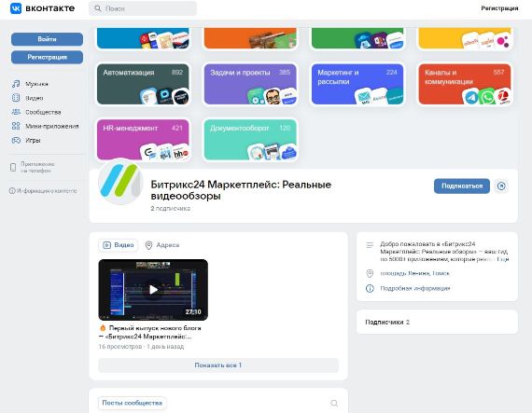Click the mail envelope icon on Marketing card
Image resolution: width=532 pixels, height=413 pixels.
point(364,97)
